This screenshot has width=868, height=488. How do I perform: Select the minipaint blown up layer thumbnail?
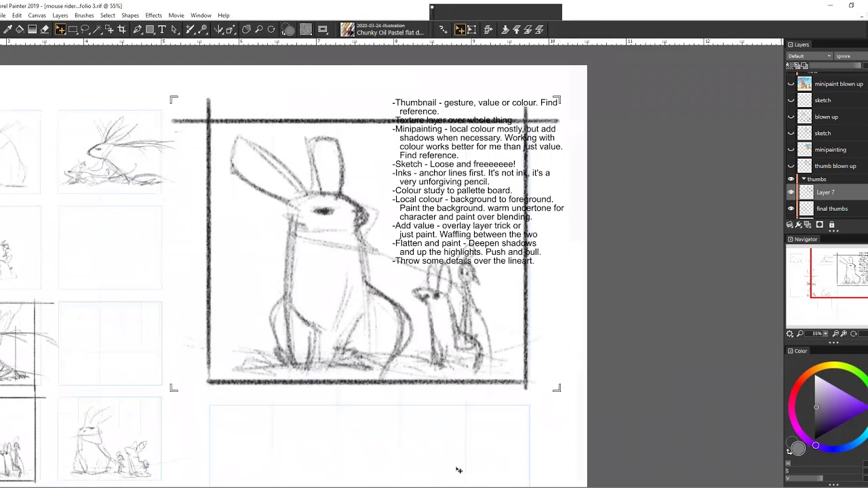(804, 84)
